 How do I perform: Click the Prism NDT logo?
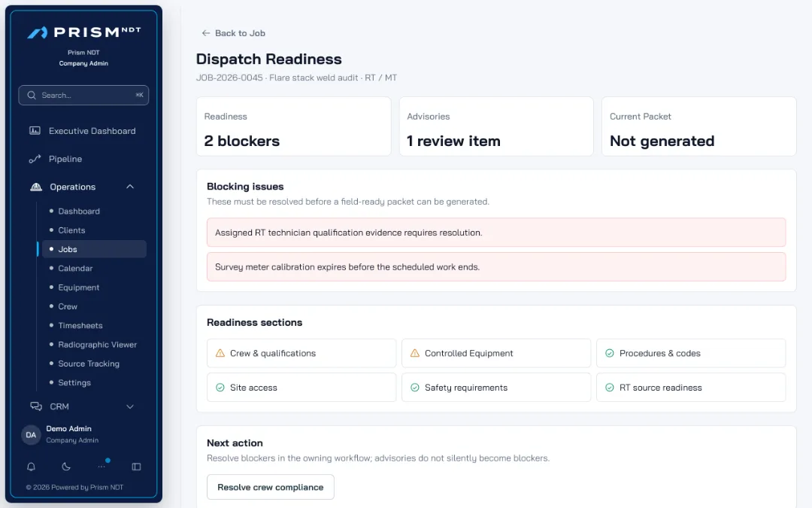coord(84,32)
